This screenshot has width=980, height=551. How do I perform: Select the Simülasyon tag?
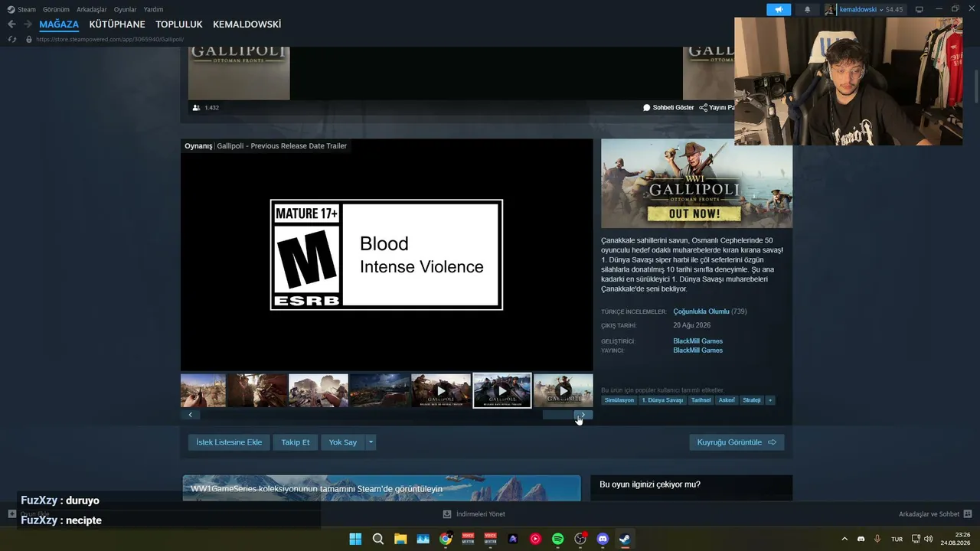[619, 400]
